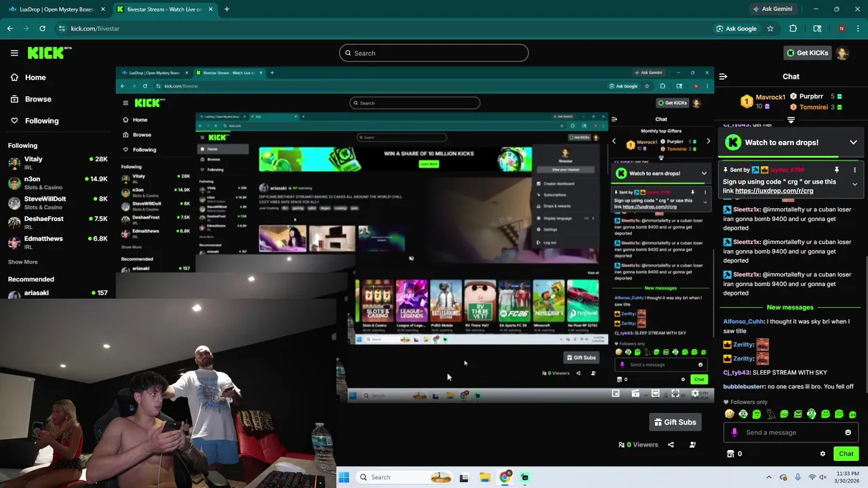The width and height of the screenshot is (868, 488).
Task: Open the shop icon showing 0 below chat
Action: click(x=734, y=454)
